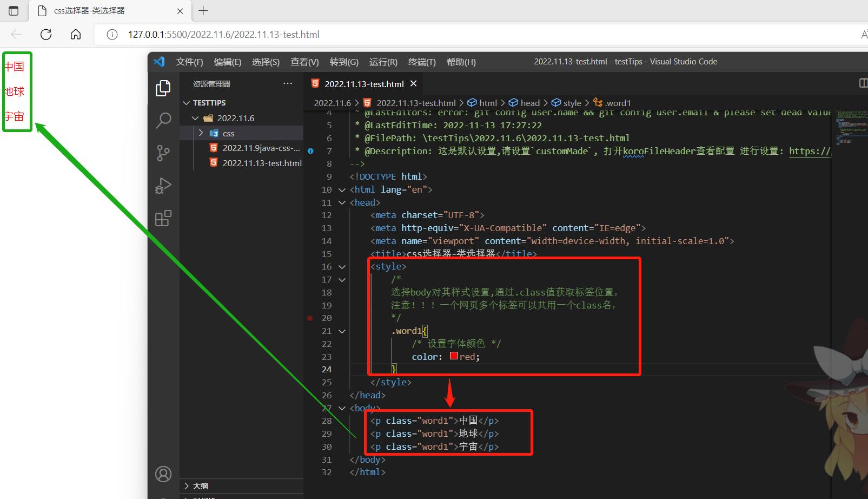Close the 2022.11.13-test.html editor tab
868x499 pixels.
click(x=414, y=83)
